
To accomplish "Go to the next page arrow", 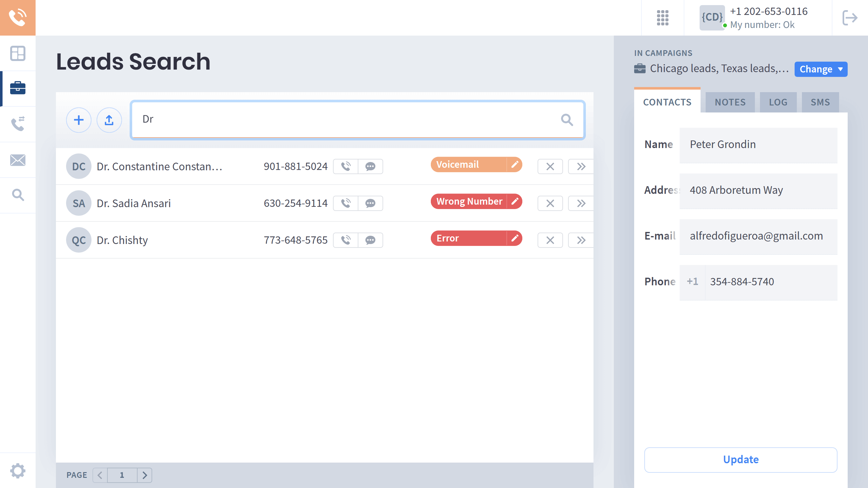I will [x=145, y=475].
